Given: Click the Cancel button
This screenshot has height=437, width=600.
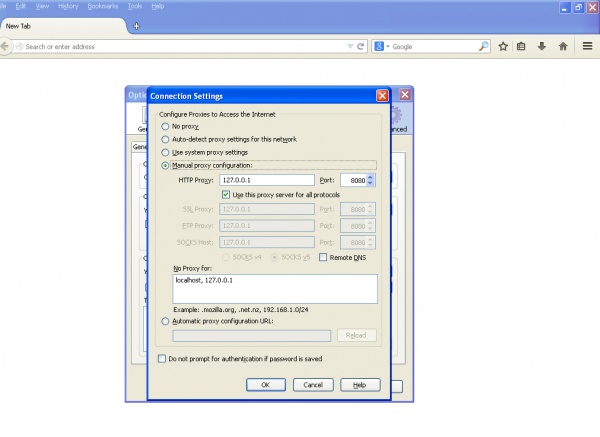Looking at the screenshot, I should tap(313, 385).
